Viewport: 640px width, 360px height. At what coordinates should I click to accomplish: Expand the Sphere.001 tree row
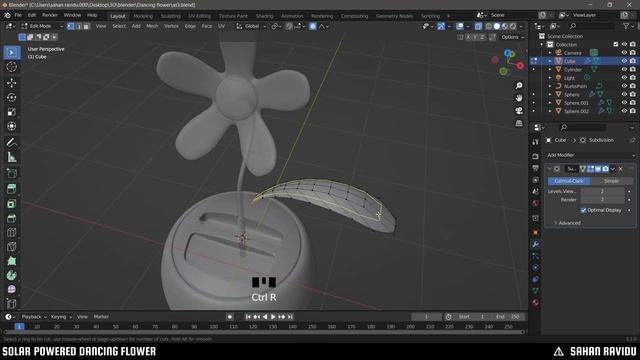pos(550,103)
